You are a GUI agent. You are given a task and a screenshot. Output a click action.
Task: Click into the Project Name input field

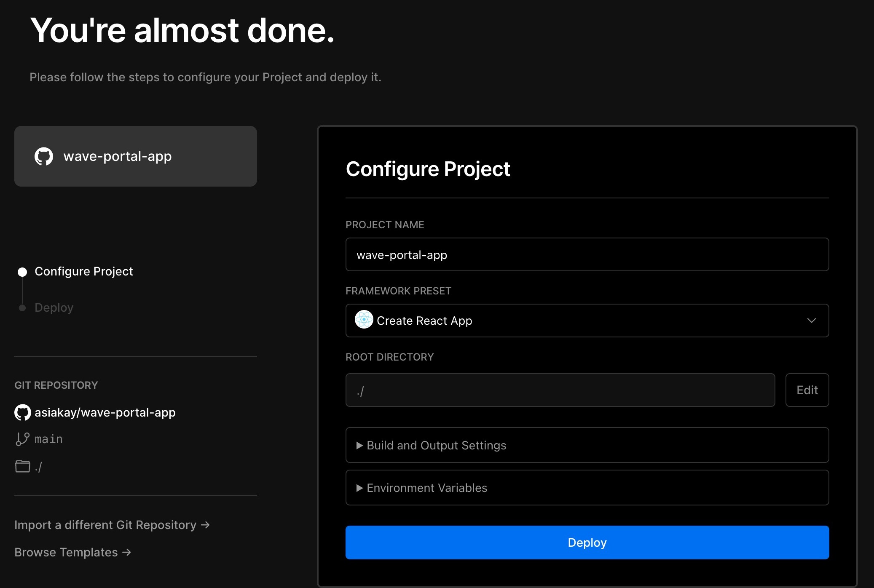(x=587, y=254)
